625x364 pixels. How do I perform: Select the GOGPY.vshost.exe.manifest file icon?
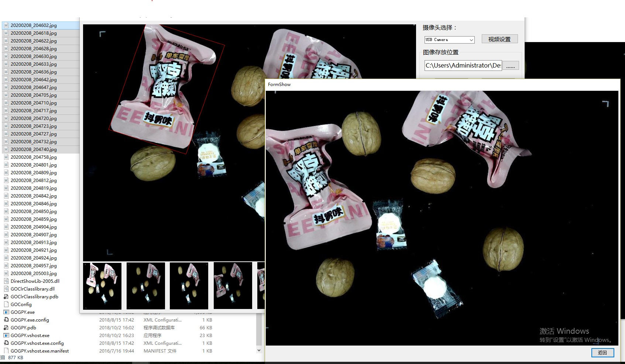[x=6, y=351]
